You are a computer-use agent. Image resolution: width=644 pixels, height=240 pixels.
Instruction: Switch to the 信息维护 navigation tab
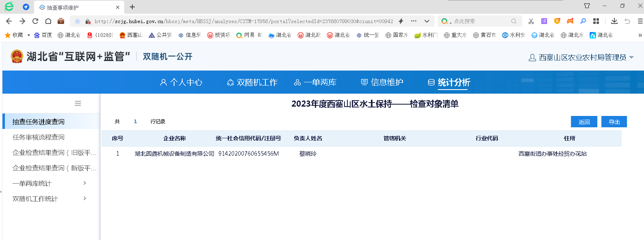tap(382, 82)
